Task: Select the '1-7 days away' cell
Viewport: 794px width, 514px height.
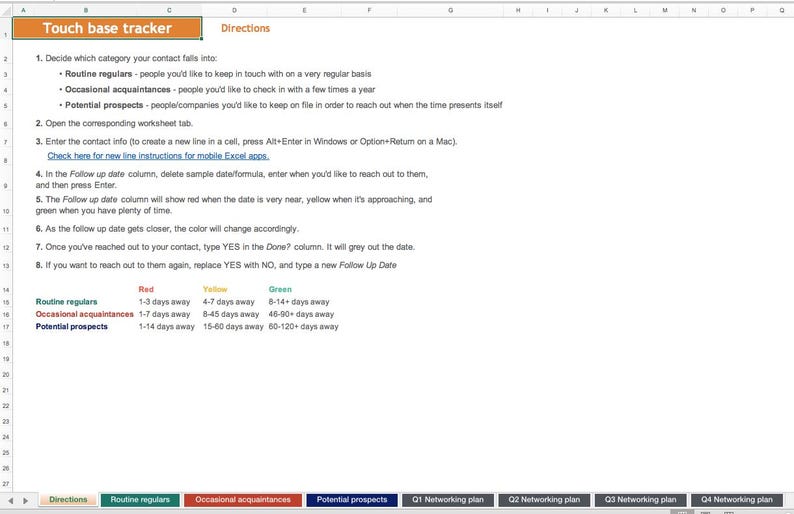Action: coord(165,314)
